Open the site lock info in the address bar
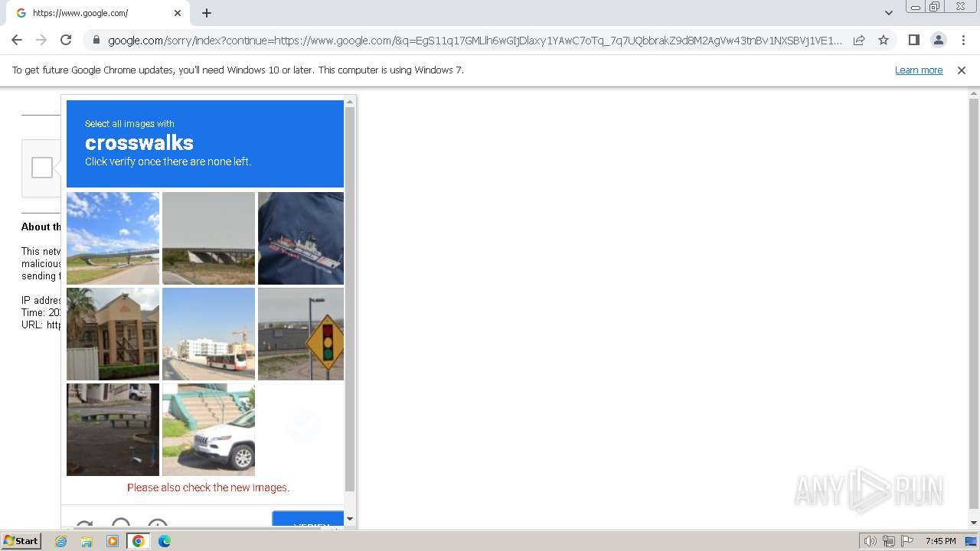The image size is (980, 551). [x=96, y=40]
